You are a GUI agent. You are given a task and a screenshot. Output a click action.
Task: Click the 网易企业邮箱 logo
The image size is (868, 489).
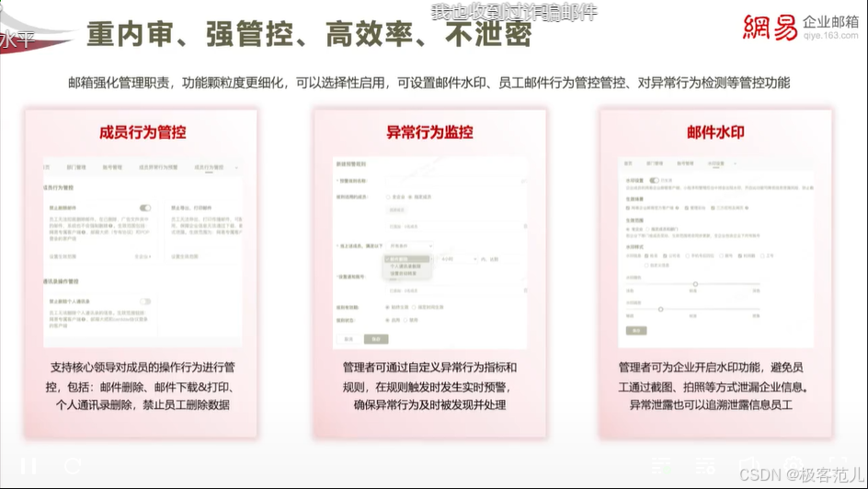(x=801, y=27)
